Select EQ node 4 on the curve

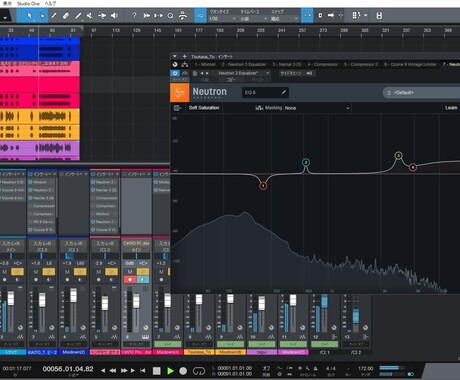click(413, 167)
